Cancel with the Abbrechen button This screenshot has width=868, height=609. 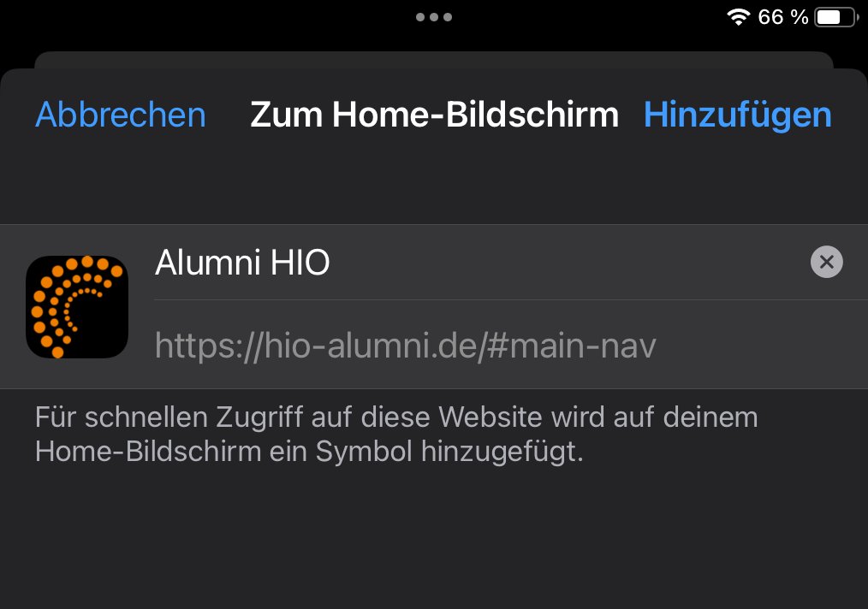121,115
